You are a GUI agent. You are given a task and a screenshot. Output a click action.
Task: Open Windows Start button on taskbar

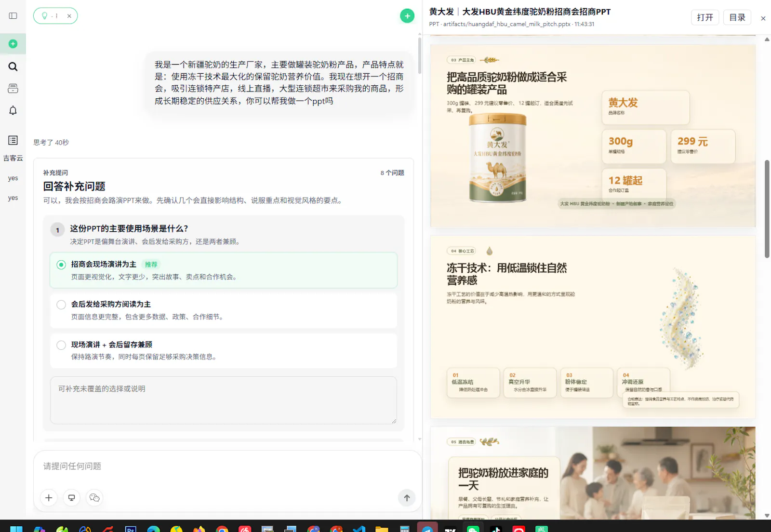tap(16, 529)
